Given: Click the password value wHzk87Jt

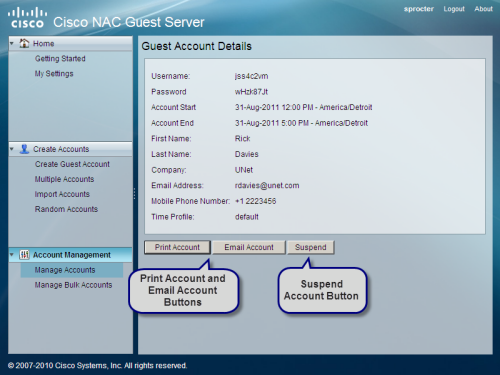Looking at the screenshot, I should click(251, 92).
